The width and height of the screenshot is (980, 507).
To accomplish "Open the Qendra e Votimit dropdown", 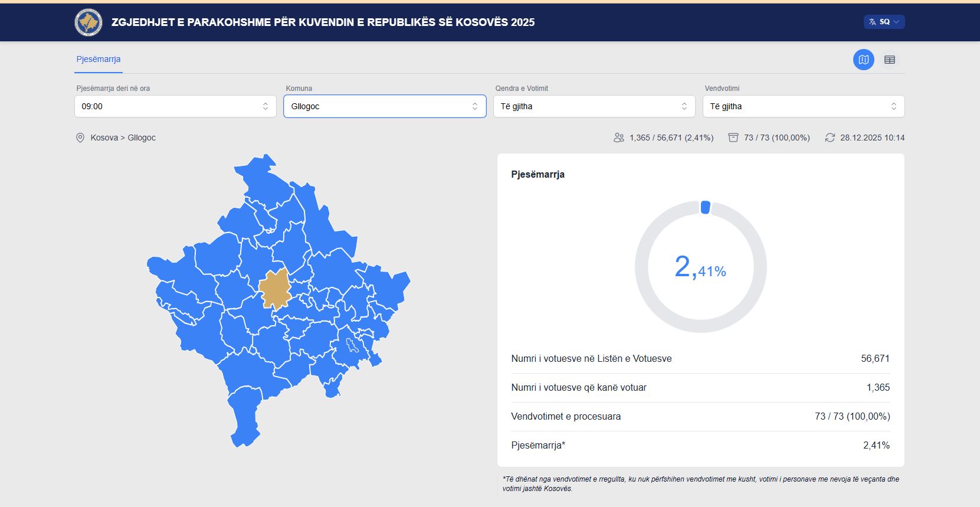I will [594, 106].
